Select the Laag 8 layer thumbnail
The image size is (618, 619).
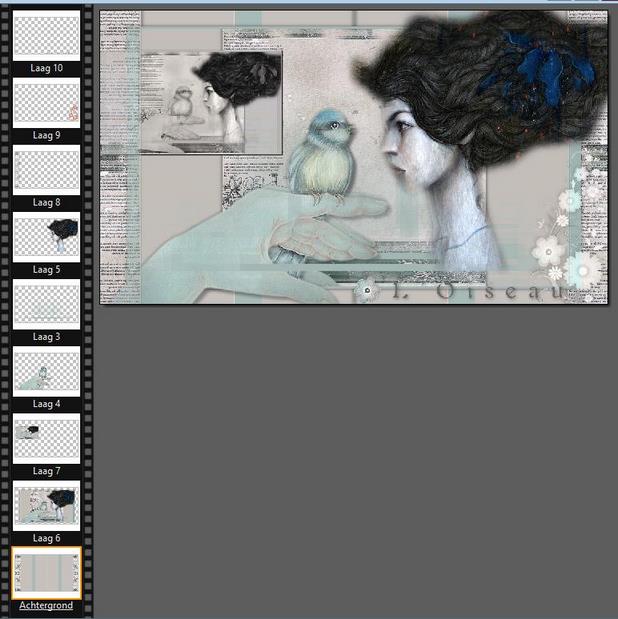click(x=46, y=170)
